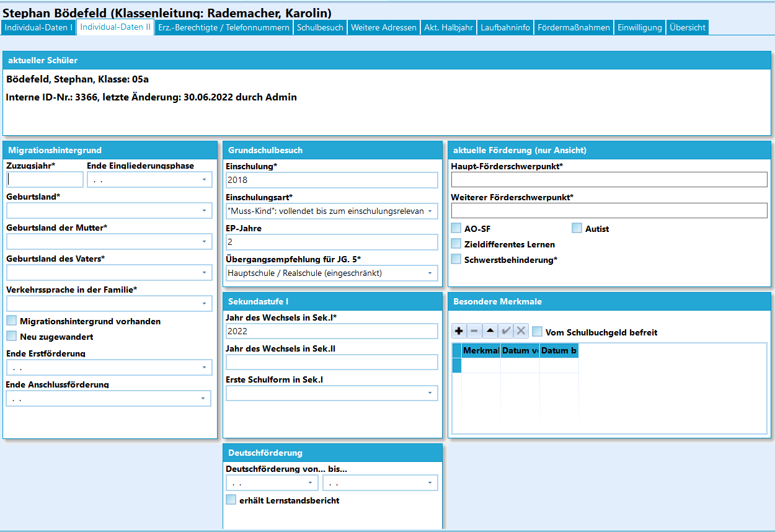Screen dimensions: 775x532
Task: Click the up-arrow edit icon
Action: point(490,331)
